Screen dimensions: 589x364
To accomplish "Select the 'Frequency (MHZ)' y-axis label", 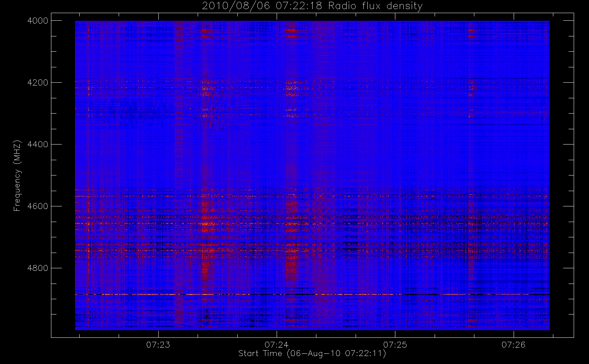I will [17, 175].
